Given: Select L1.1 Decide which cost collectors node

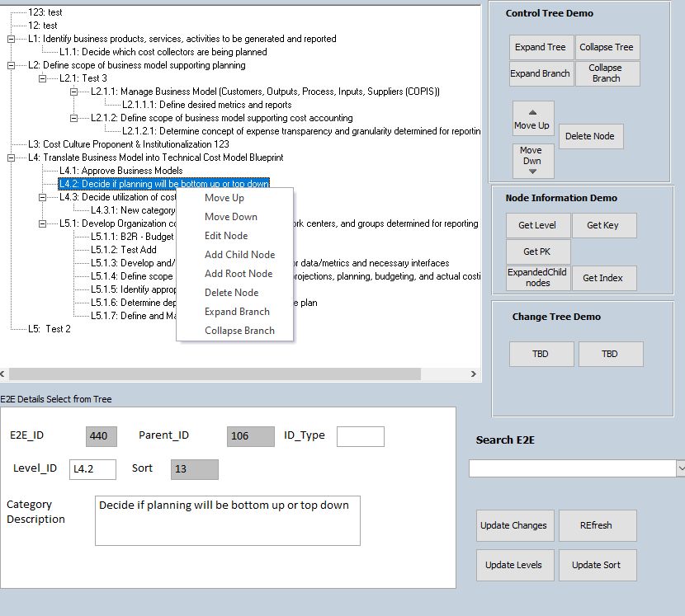Looking at the screenshot, I should point(163,52).
